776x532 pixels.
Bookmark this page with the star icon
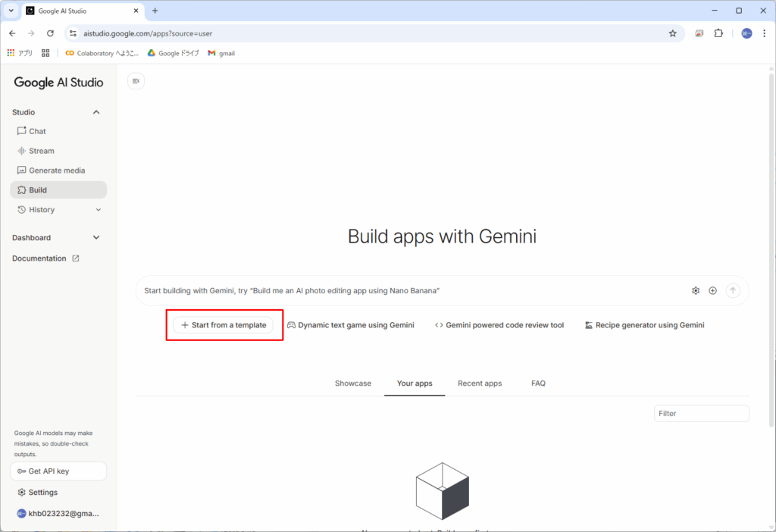[673, 33]
